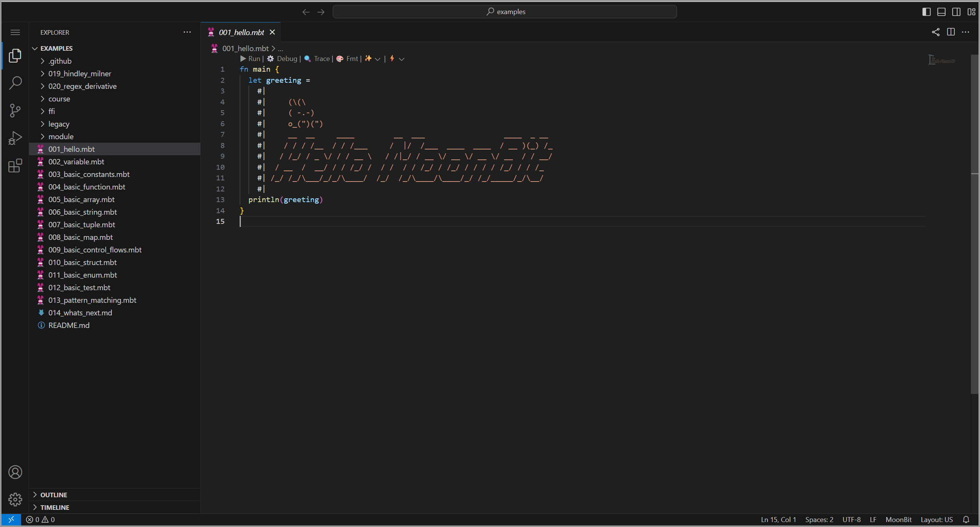
Task: Click 001_hello.mbt in the breadcrumb
Action: click(245, 48)
